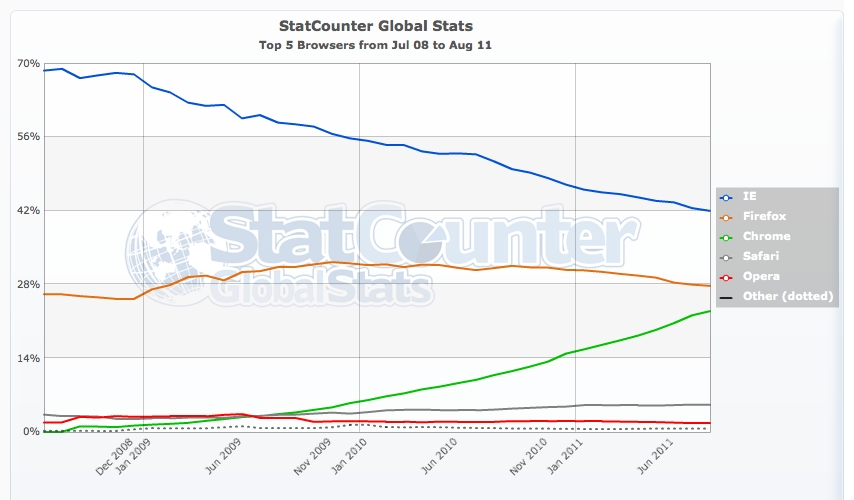Viewport: 854px width, 500px height.
Task: Click the StatCounter Global Stats chart title
Action: 375,25
